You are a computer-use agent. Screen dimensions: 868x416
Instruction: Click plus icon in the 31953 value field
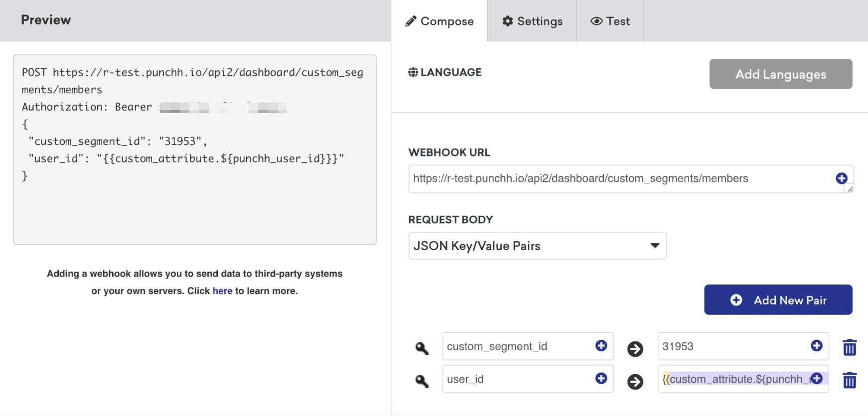click(817, 346)
